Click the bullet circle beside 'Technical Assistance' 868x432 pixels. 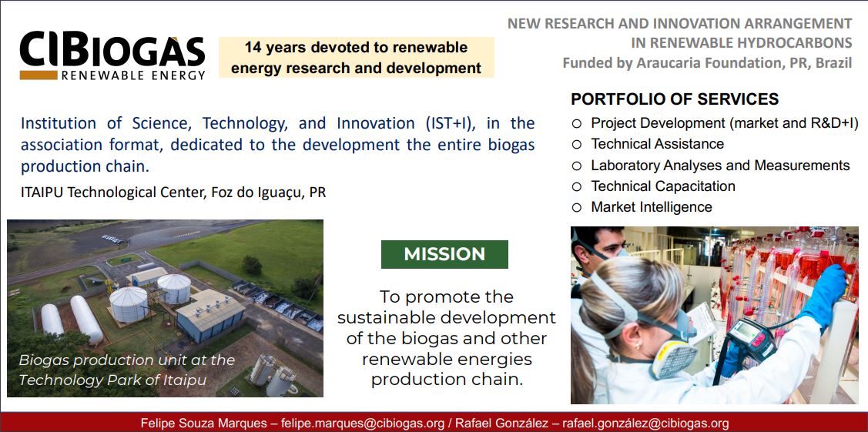(577, 145)
